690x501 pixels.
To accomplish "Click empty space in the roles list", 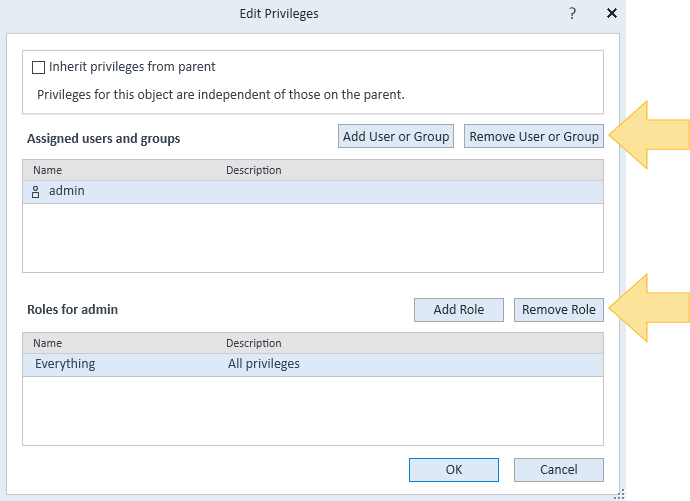I will 312,410.
